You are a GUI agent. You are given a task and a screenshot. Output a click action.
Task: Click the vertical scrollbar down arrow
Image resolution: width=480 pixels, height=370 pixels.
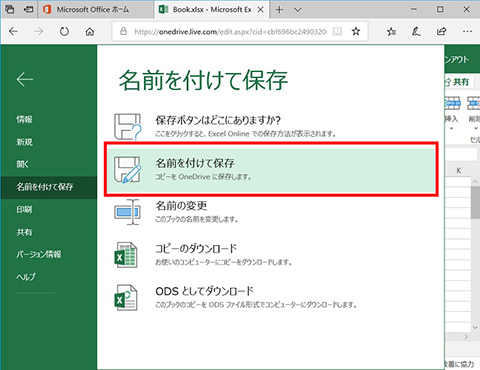point(475,327)
